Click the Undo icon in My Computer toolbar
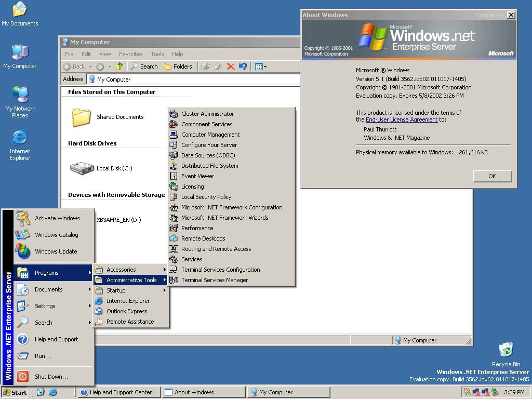The width and height of the screenshot is (532, 399). click(243, 66)
